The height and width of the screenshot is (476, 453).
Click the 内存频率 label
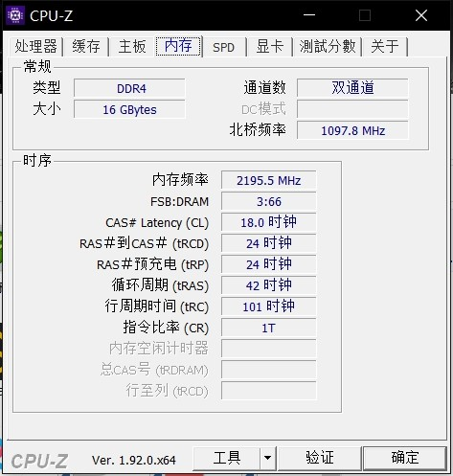coord(180,180)
